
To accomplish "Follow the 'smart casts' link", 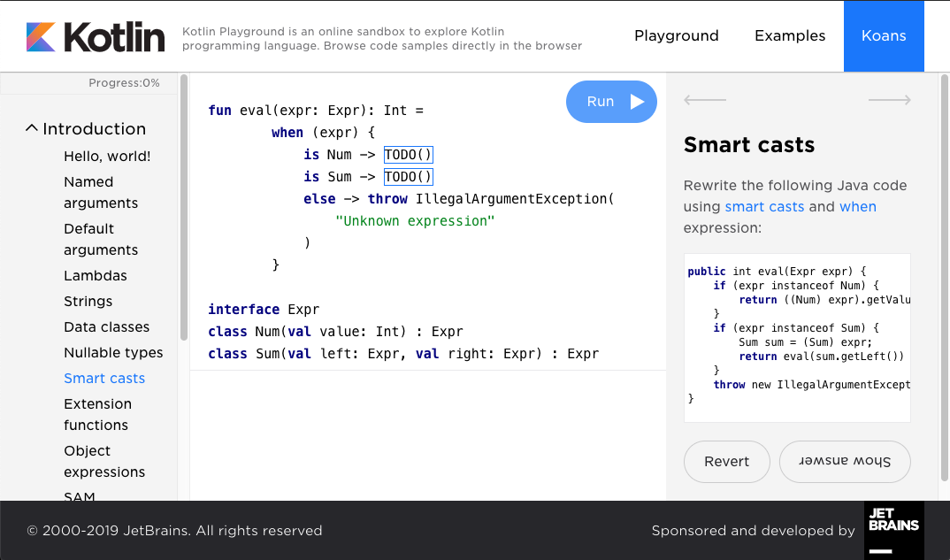I will click(x=764, y=207).
